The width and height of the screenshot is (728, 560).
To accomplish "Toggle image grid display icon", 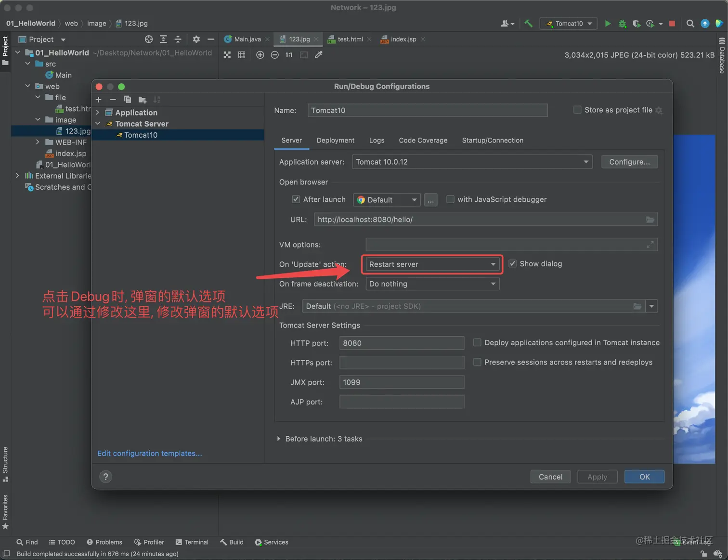I will 242,55.
